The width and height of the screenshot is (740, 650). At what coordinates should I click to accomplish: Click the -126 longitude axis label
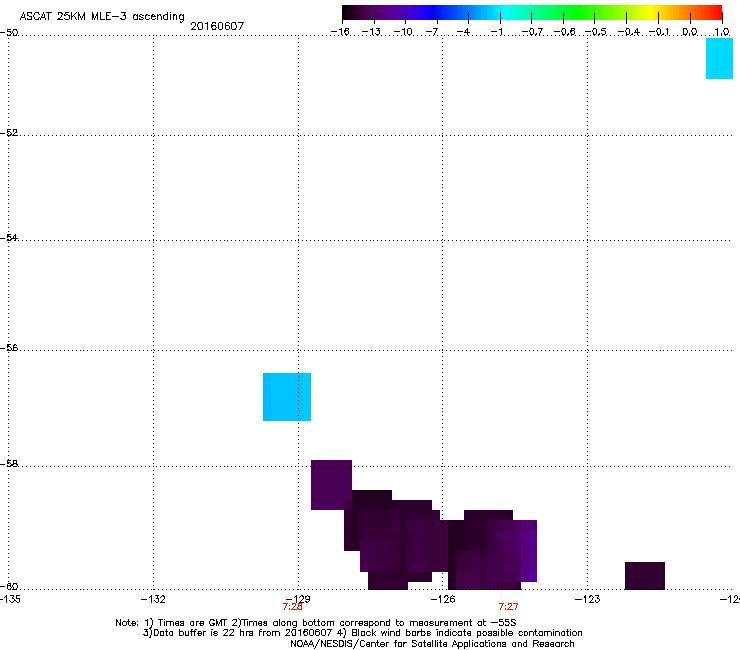tap(443, 599)
